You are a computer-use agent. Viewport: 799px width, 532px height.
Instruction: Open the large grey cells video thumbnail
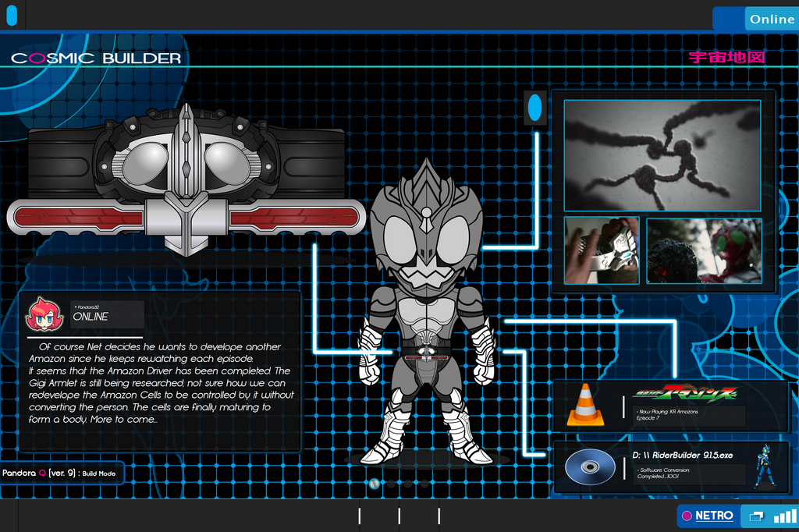click(662, 155)
